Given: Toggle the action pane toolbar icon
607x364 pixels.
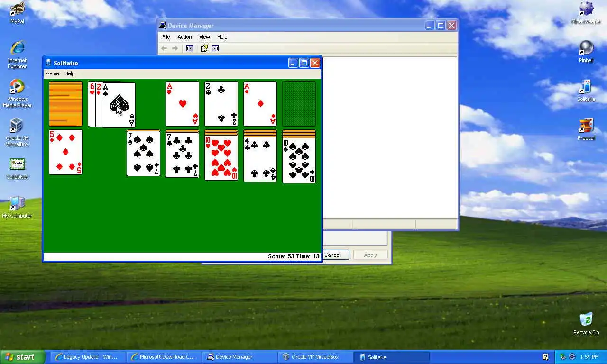Looking at the screenshot, I should pyautogui.click(x=215, y=48).
